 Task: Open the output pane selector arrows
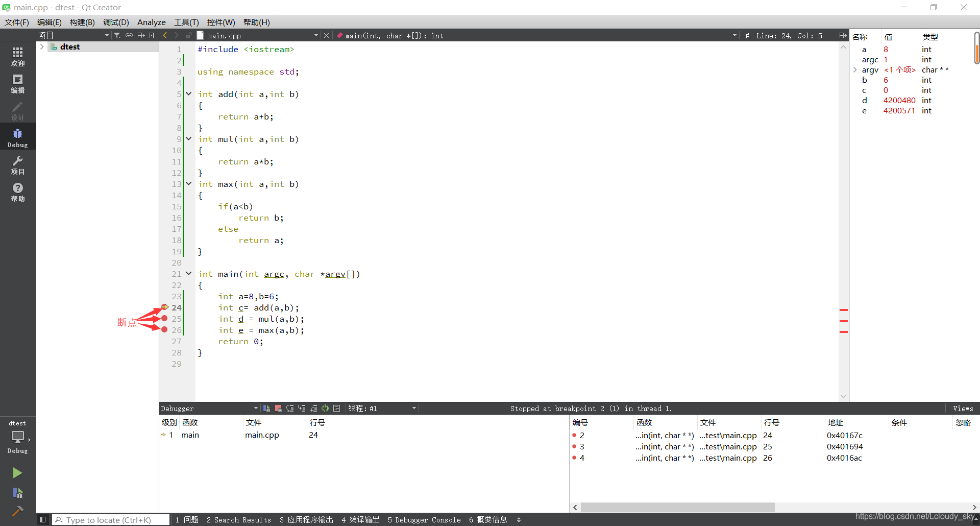(x=519, y=519)
